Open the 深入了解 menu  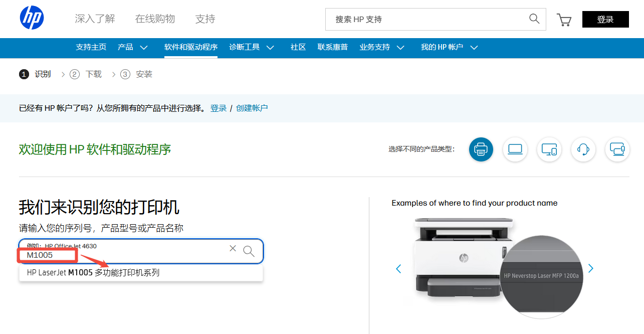pos(95,19)
